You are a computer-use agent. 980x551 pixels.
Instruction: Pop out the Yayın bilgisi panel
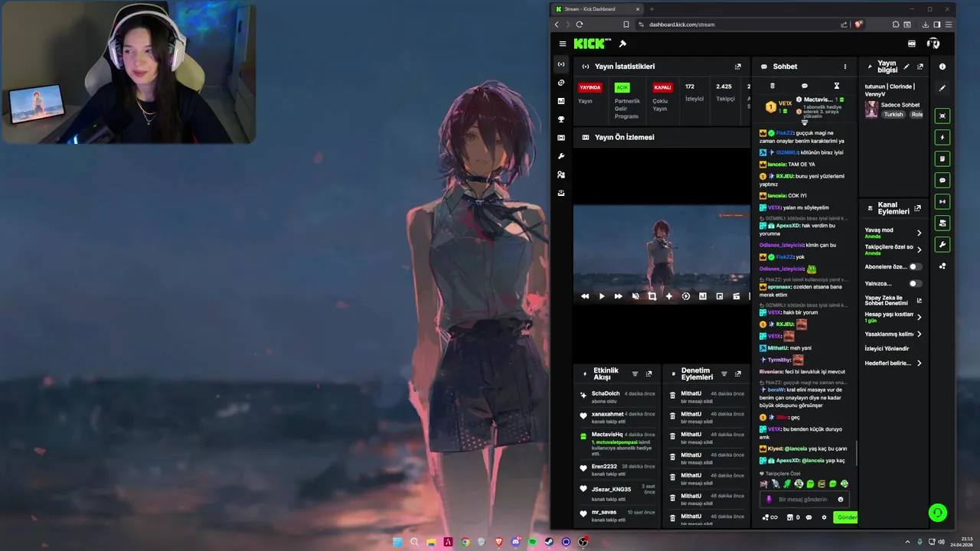pos(920,67)
